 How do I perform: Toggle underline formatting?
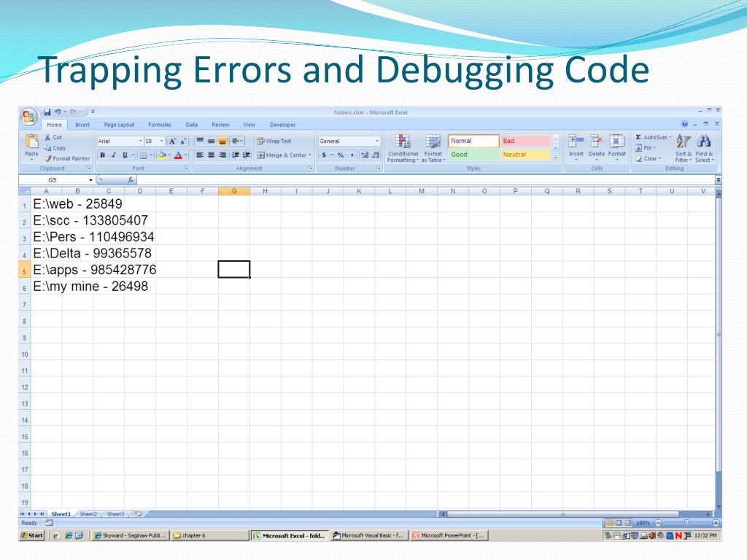tap(125, 155)
